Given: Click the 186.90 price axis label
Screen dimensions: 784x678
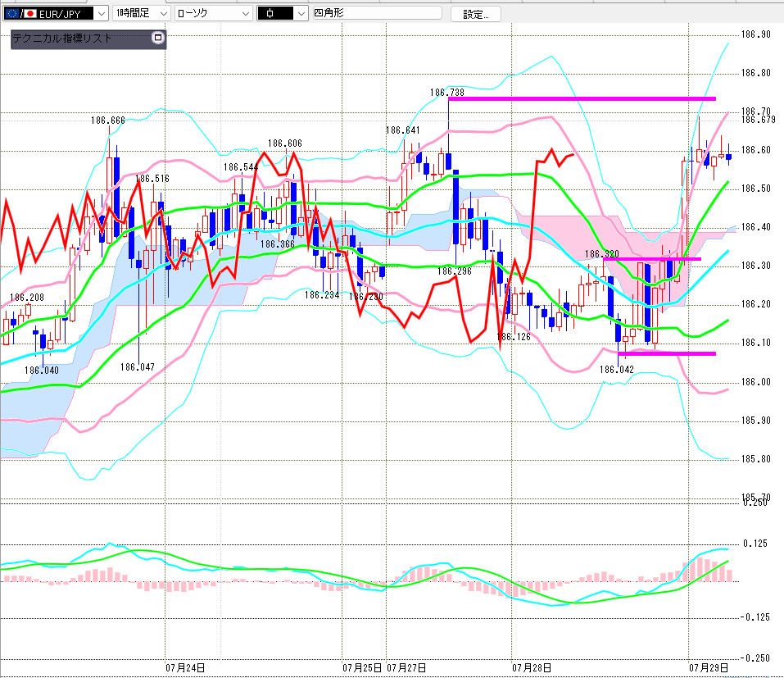Looking at the screenshot, I should [x=755, y=34].
